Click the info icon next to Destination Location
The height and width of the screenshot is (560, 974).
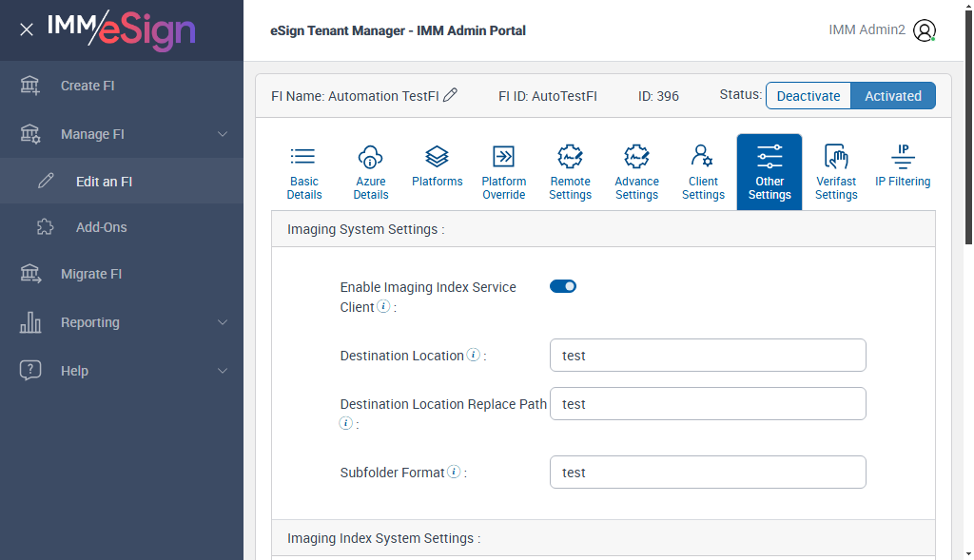[x=473, y=356]
